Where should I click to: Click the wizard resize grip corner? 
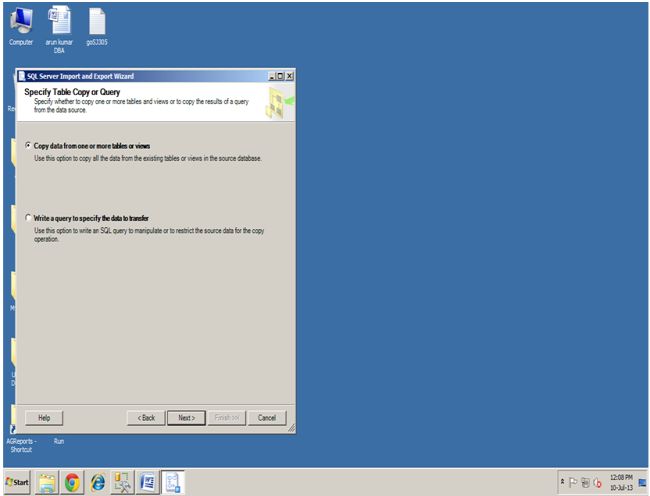point(291,428)
